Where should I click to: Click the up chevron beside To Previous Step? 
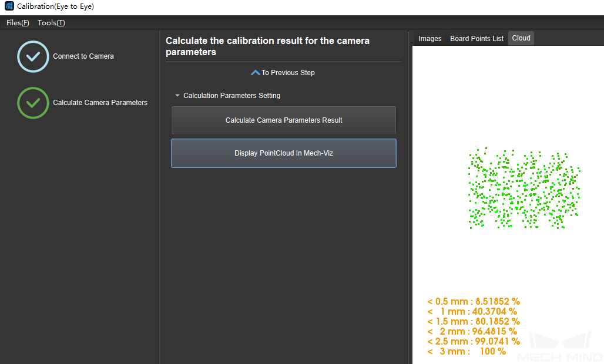(x=255, y=73)
